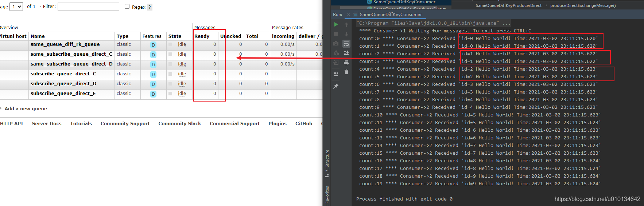644x206 pixels.
Task: Click the Up the Stack Trace arrow
Action: click(x=346, y=24)
